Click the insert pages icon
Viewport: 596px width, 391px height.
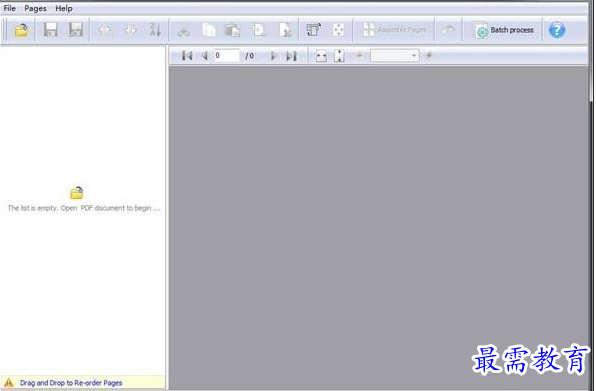259,30
